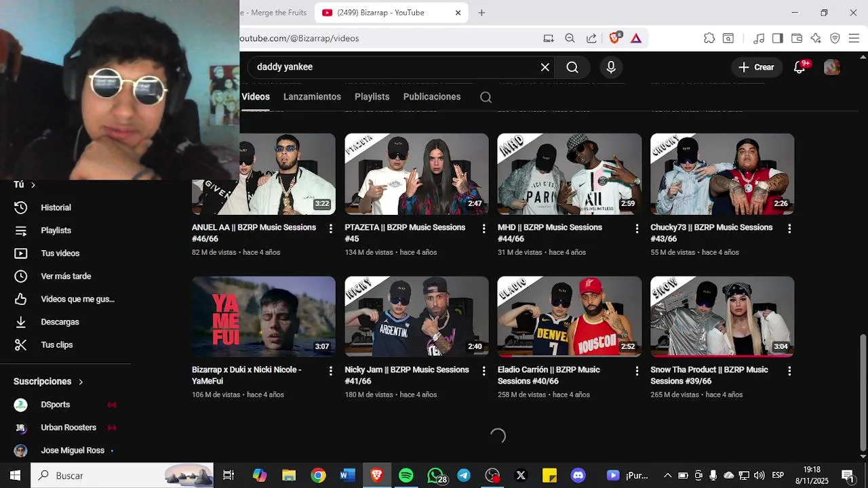Screen dimensions: 868x488
Task: Play the Nicky Jam BZRP session thumbnail
Action: coord(416,317)
